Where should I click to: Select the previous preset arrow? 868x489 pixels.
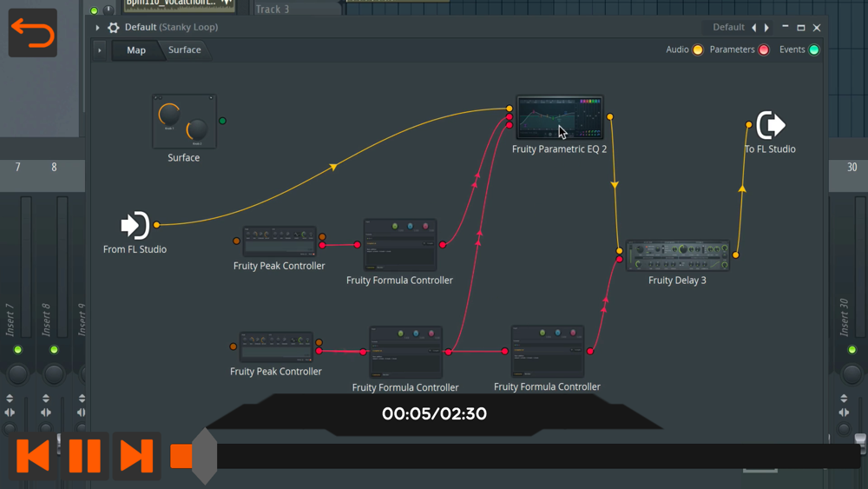754,28
